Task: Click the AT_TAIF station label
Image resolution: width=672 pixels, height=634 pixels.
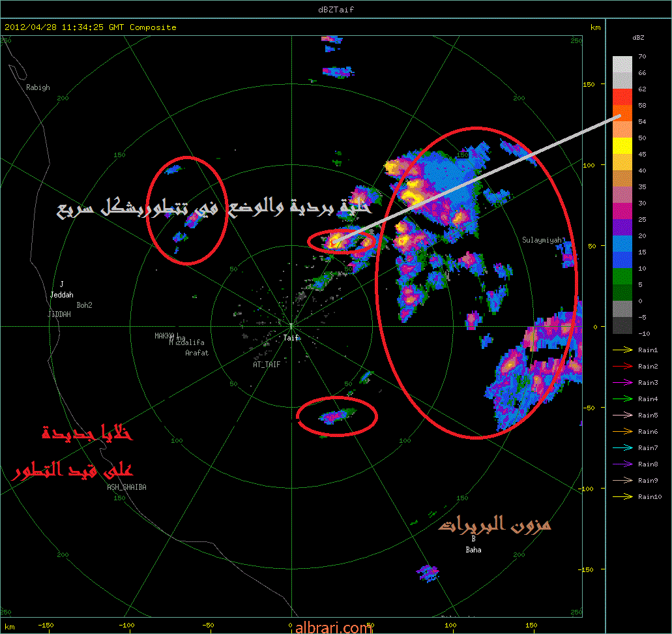Action: (267, 365)
